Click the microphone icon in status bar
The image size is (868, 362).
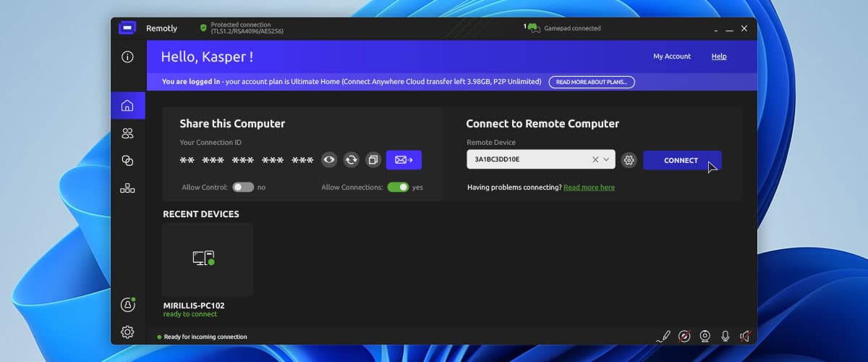click(725, 336)
